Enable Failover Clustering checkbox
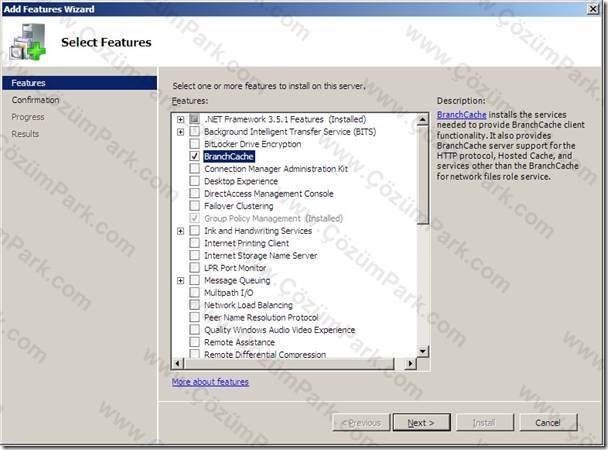 tap(195, 206)
